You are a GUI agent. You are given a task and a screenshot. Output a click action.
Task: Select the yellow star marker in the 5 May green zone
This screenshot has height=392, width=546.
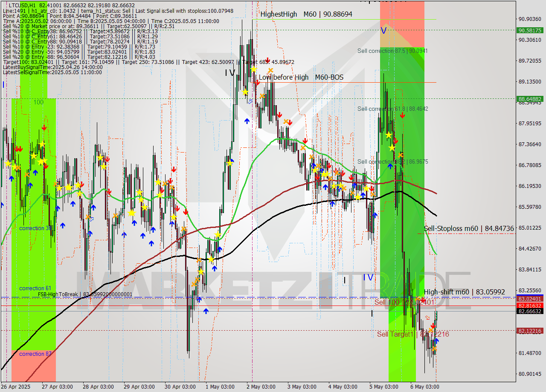389,135
